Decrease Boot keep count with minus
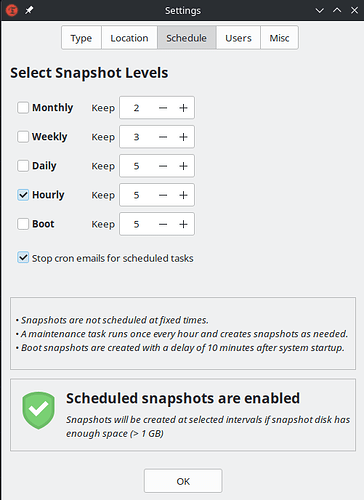 pos(163,224)
